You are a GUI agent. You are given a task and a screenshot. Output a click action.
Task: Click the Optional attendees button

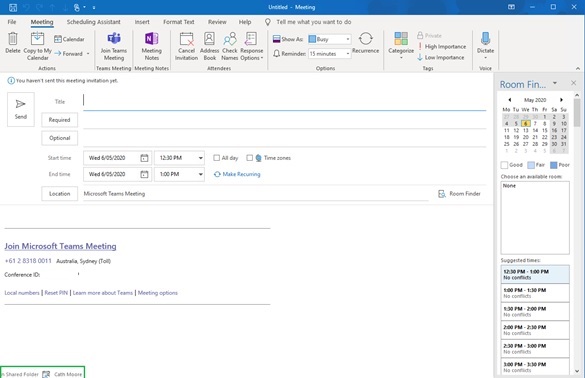pos(60,138)
